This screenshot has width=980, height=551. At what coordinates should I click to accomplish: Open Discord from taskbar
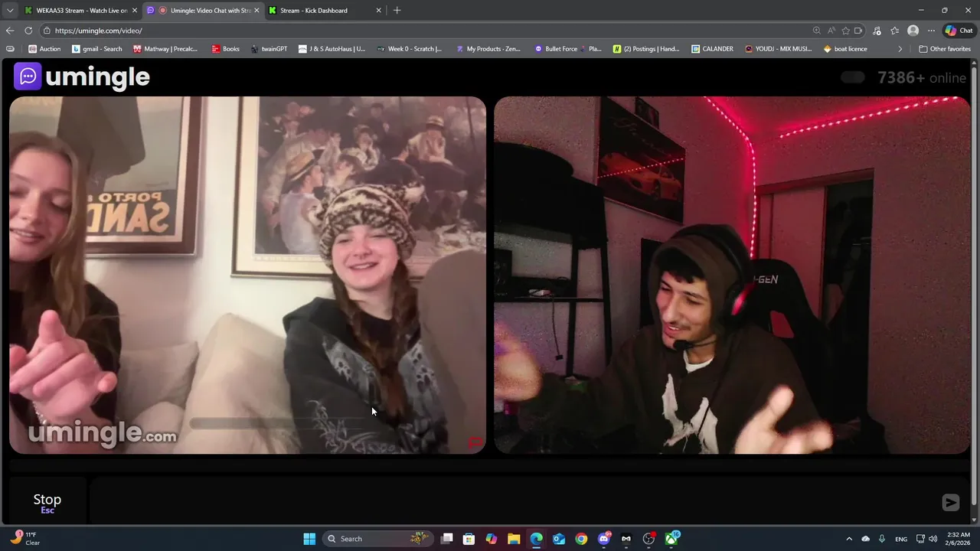click(604, 539)
